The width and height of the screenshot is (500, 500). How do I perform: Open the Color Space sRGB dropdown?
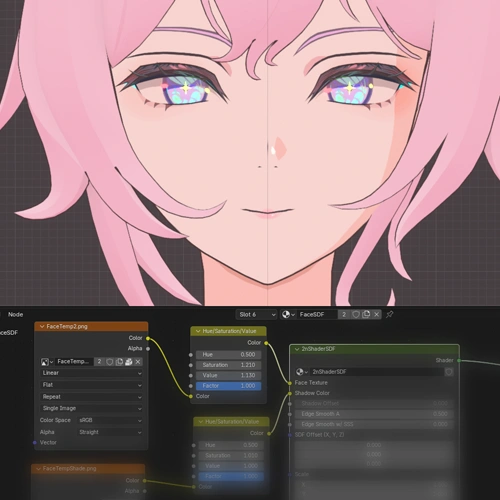(110, 420)
